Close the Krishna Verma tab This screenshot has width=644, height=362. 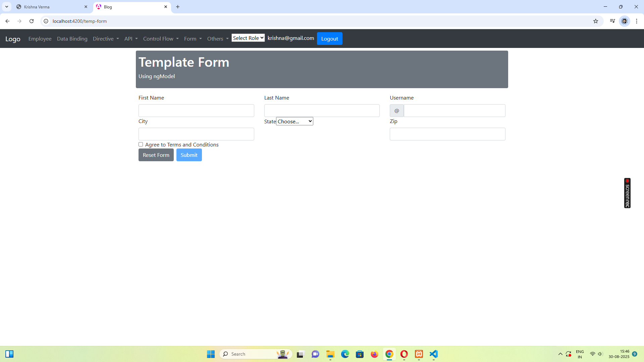tap(86, 7)
